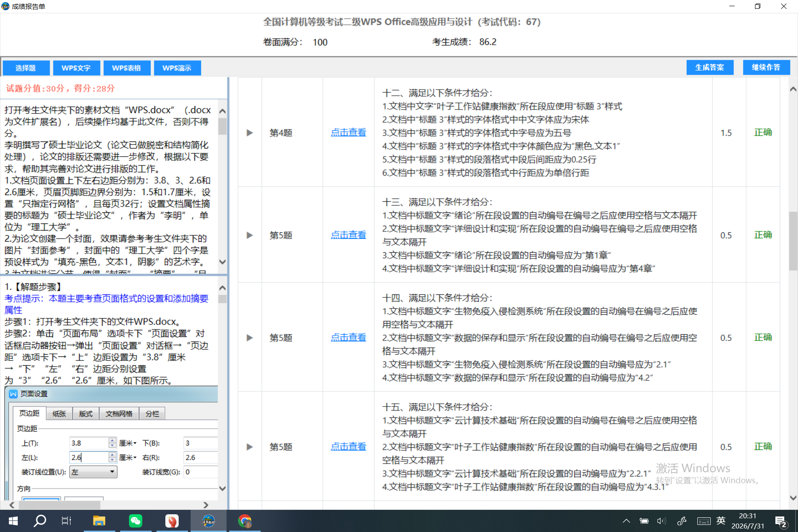Open WeChat from the taskbar

135,521
